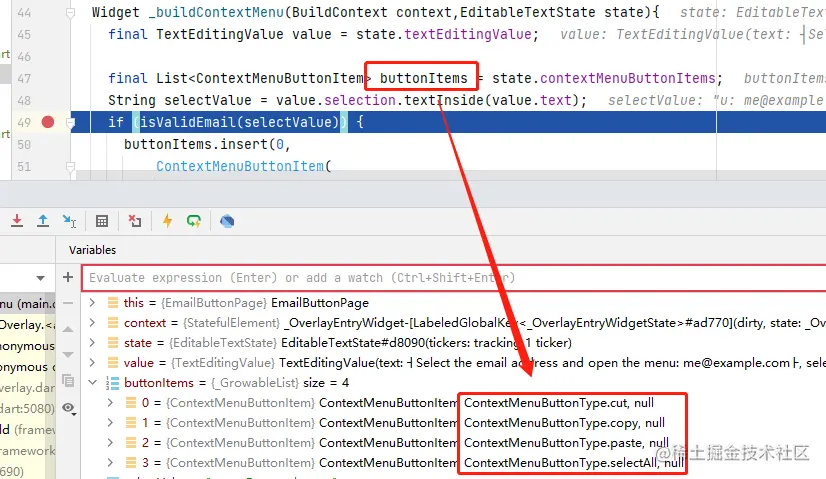Select the 'value' TextEditingValue variable row

click(x=454, y=363)
